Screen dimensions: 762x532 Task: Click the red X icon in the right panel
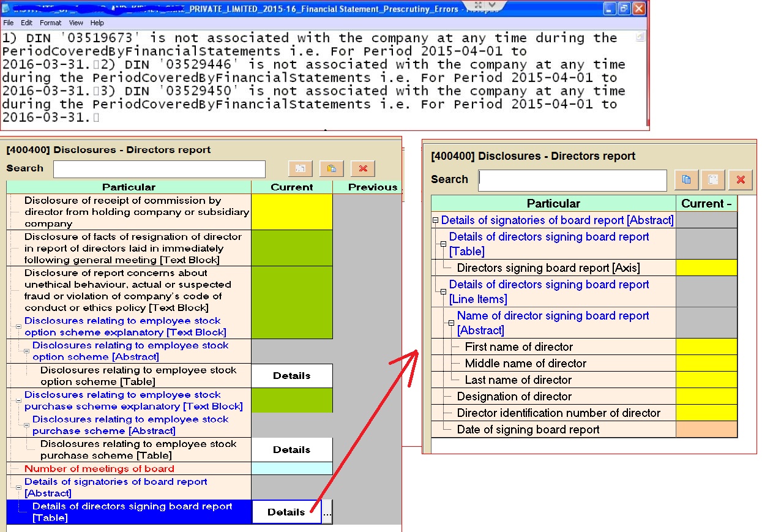[x=741, y=180]
